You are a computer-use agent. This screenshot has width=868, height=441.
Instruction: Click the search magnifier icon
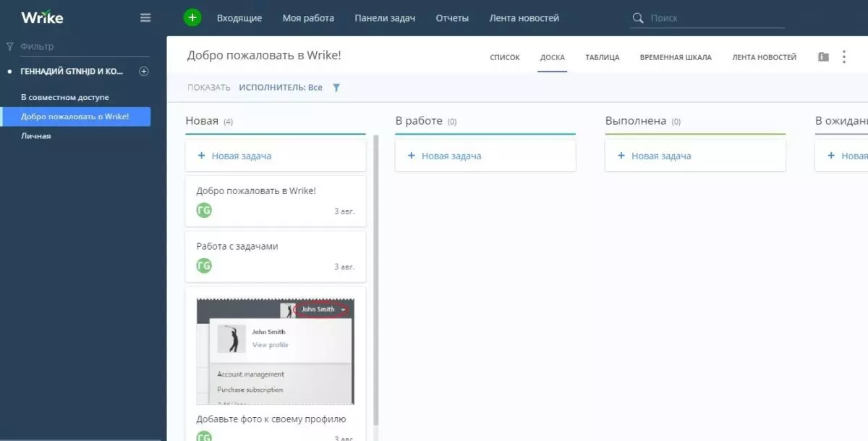(x=638, y=18)
